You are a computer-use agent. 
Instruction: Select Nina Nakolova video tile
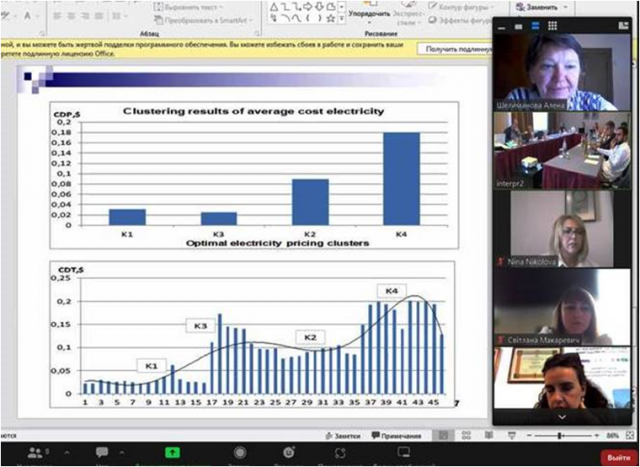562,229
